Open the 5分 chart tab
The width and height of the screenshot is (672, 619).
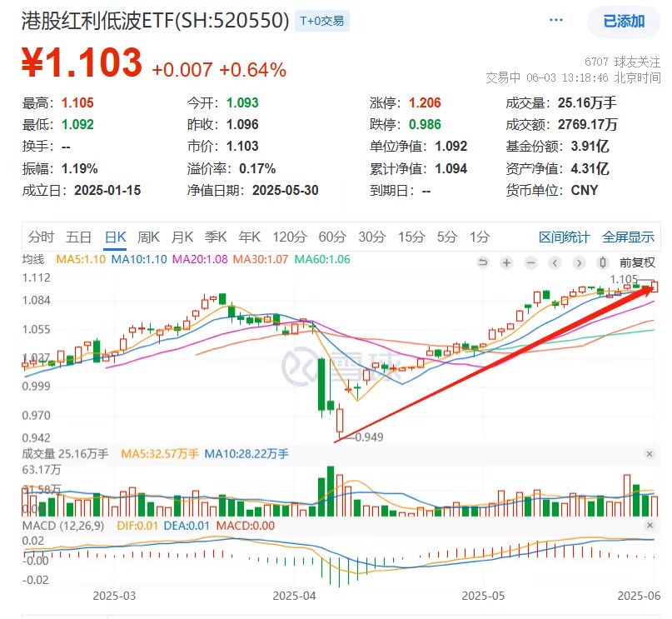click(447, 237)
